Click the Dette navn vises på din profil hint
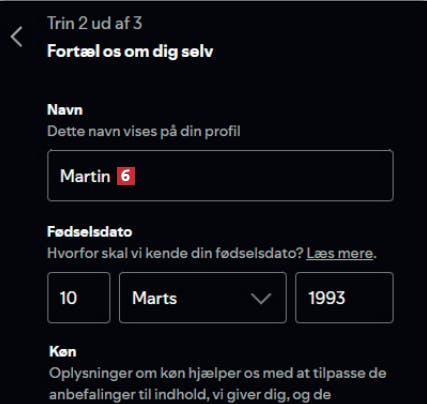 (x=144, y=131)
